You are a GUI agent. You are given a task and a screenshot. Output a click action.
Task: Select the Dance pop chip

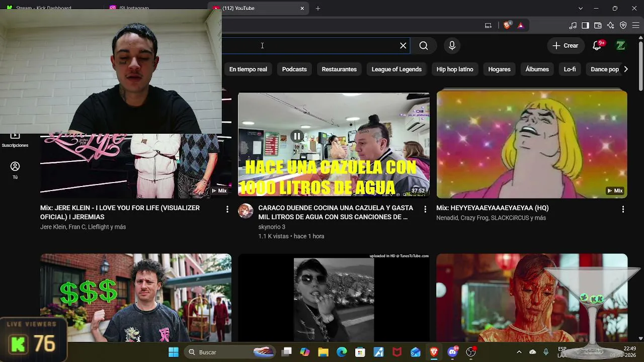[x=604, y=69]
